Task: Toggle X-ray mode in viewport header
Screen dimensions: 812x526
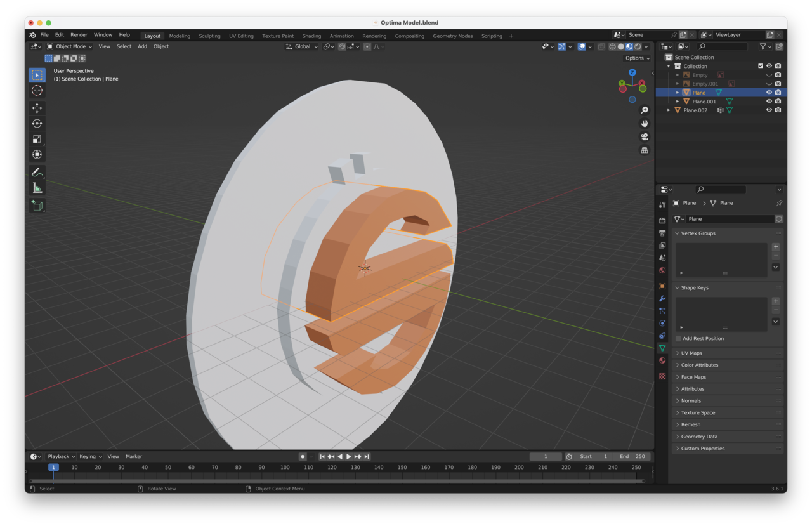Action: point(601,46)
